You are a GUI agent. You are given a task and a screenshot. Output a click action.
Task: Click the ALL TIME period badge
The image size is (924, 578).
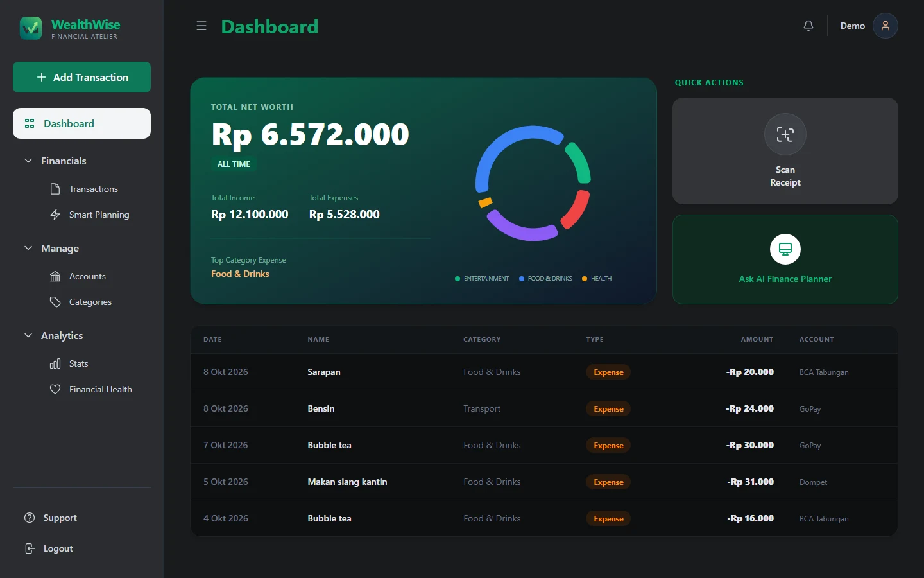click(234, 164)
